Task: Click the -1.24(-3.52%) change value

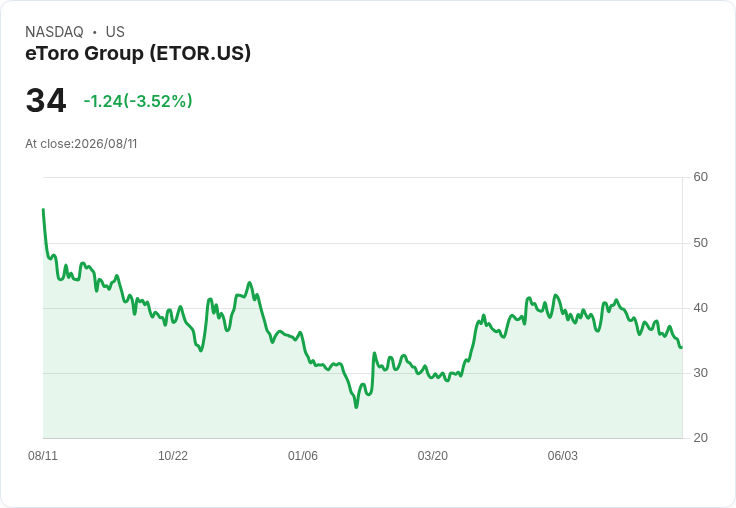Action: point(138,101)
